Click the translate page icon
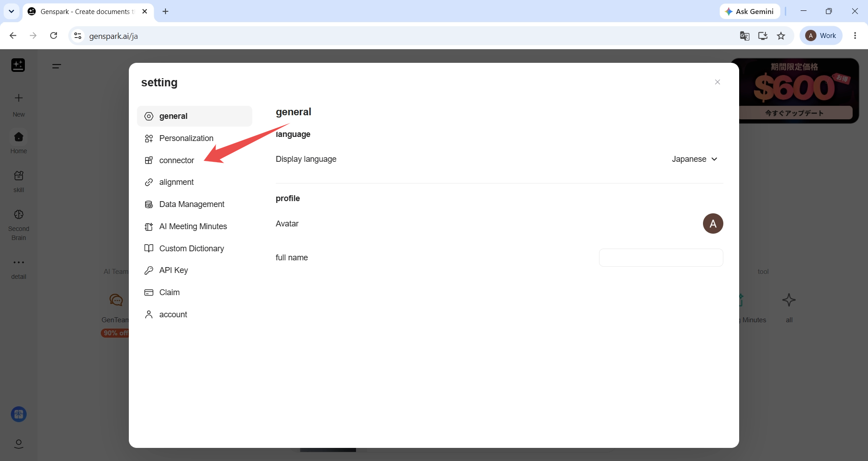 (x=745, y=36)
